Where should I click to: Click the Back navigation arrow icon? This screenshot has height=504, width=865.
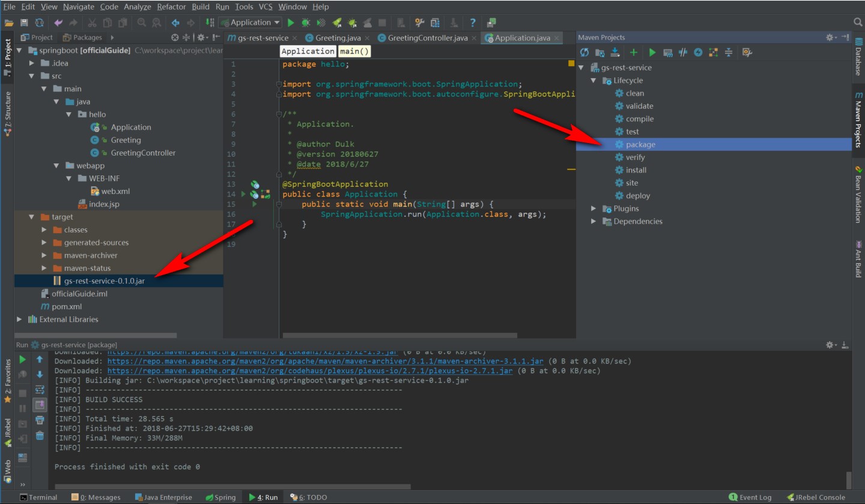point(175,23)
